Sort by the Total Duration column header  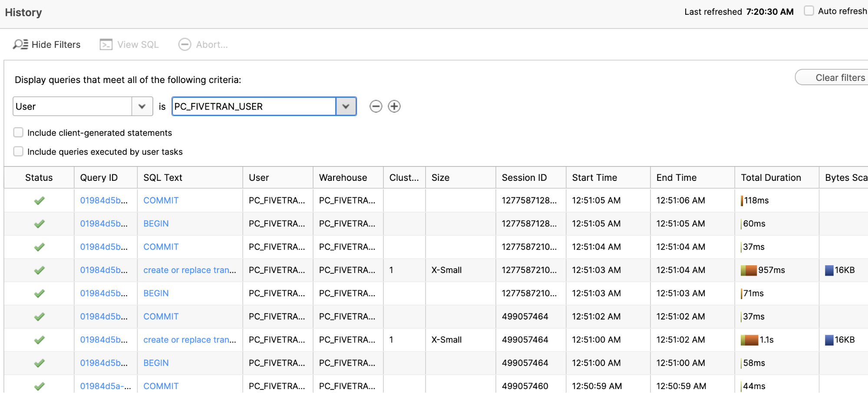770,177
